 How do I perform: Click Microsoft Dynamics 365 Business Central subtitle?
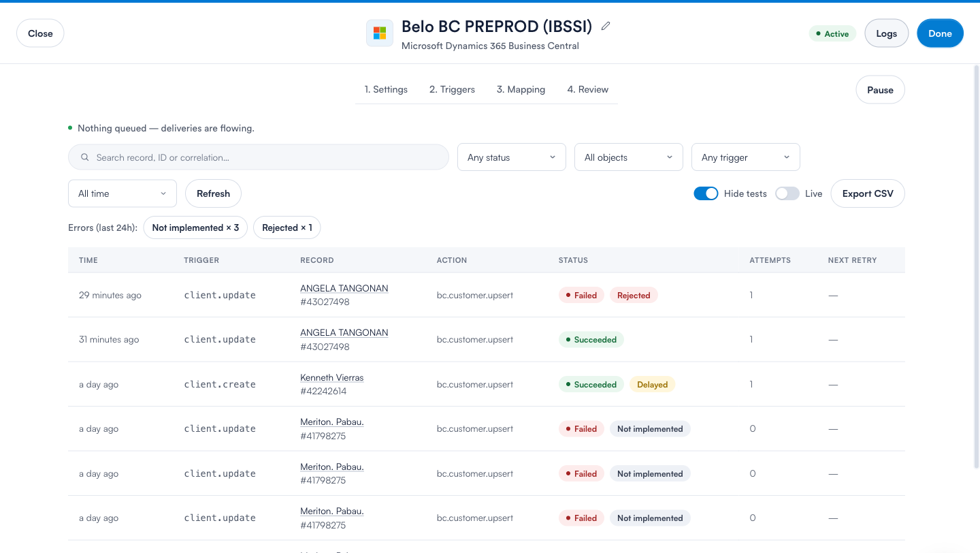pyautogui.click(x=490, y=46)
